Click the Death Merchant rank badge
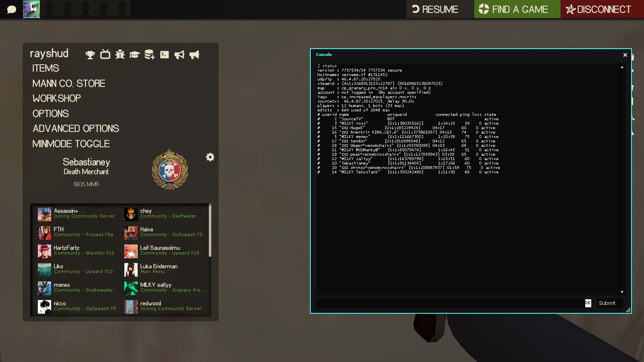644x362 pixels. [169, 170]
